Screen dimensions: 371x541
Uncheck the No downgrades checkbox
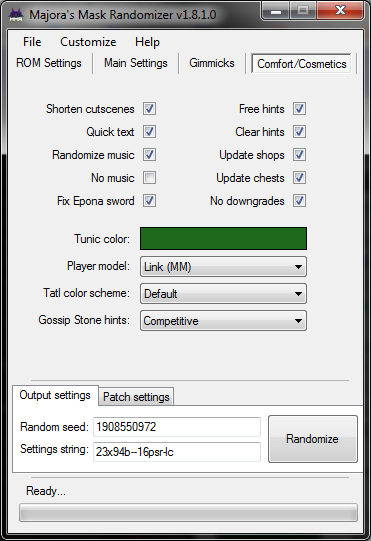point(299,201)
